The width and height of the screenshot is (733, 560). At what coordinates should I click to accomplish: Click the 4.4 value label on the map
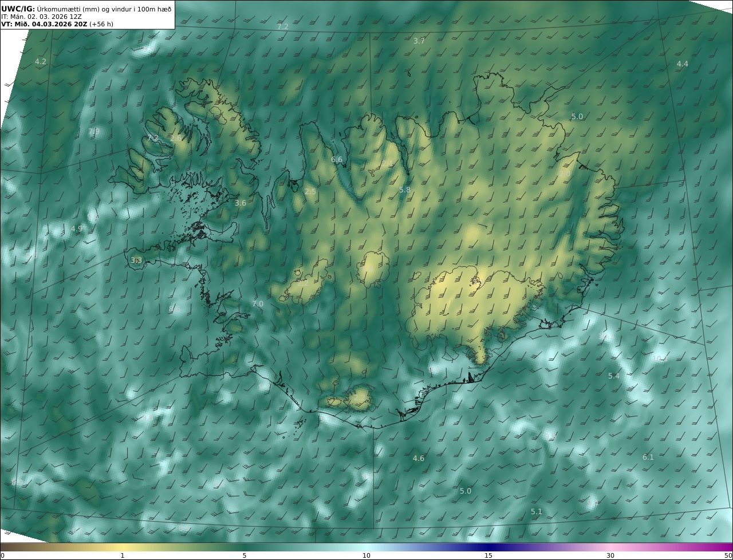pyautogui.click(x=683, y=64)
